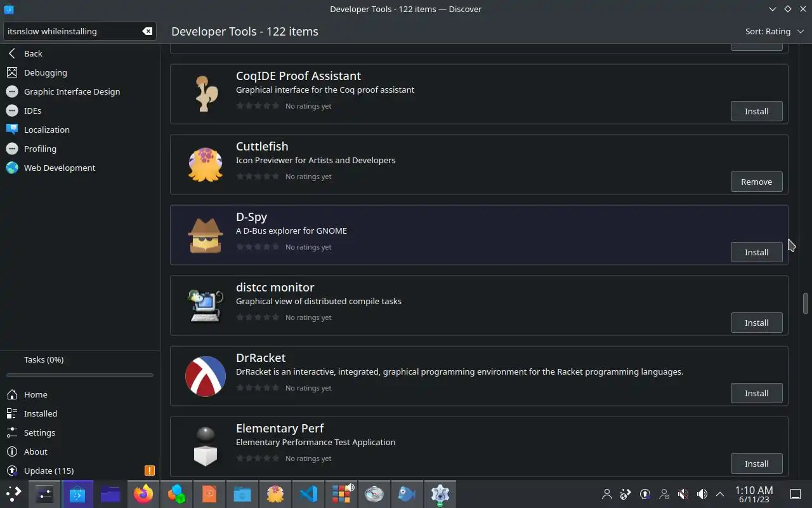Open the terminal app in taskbar
812x508 pixels.
[x=44, y=493]
